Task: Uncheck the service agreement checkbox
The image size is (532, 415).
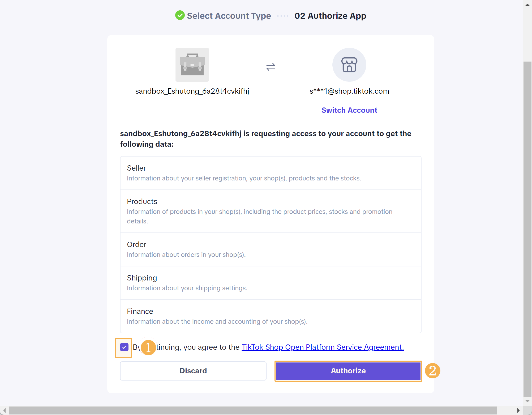Action: (124, 347)
